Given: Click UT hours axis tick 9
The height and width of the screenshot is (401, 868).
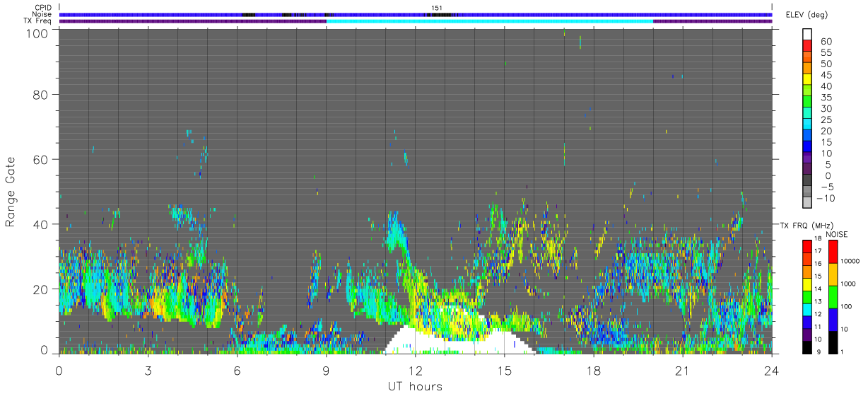Looking at the screenshot, I should 326,371.
